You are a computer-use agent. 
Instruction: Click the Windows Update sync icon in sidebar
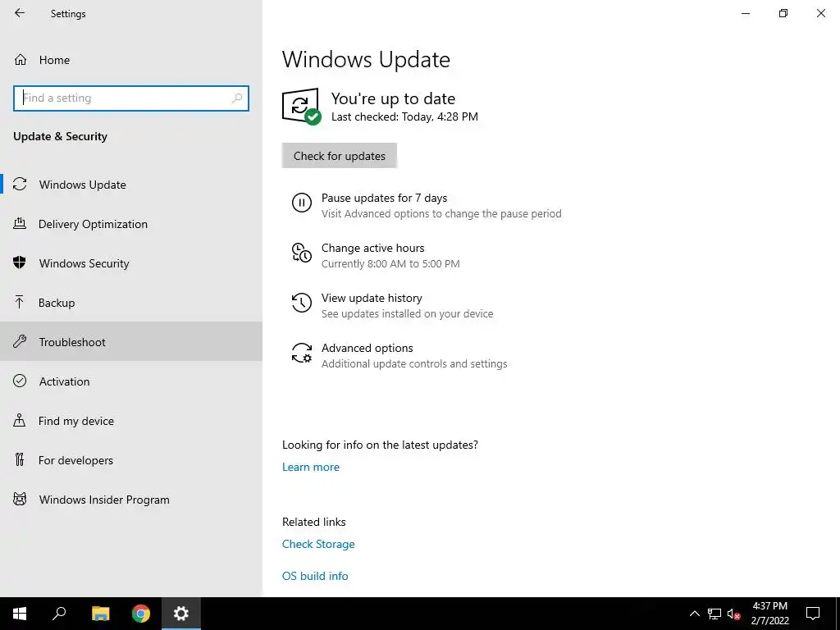[x=20, y=185]
